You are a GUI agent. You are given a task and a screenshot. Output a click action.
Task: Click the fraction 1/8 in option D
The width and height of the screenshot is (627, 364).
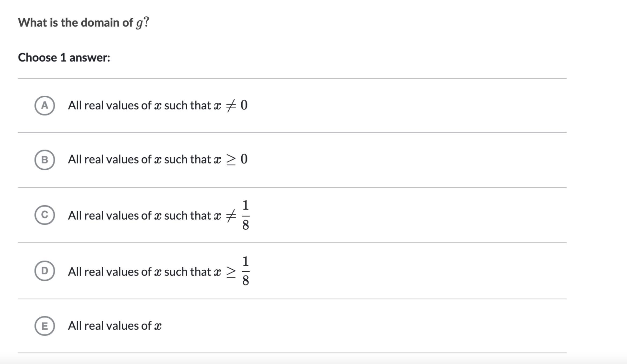click(245, 271)
